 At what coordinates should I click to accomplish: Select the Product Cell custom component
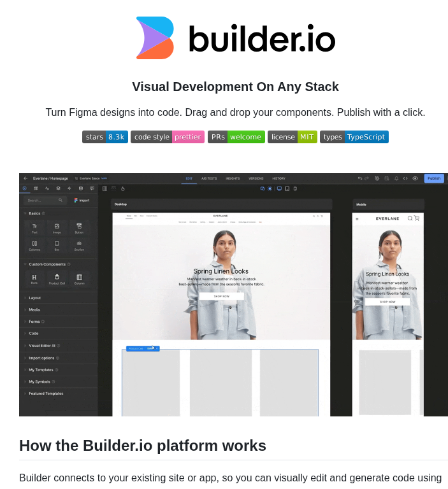(57, 279)
